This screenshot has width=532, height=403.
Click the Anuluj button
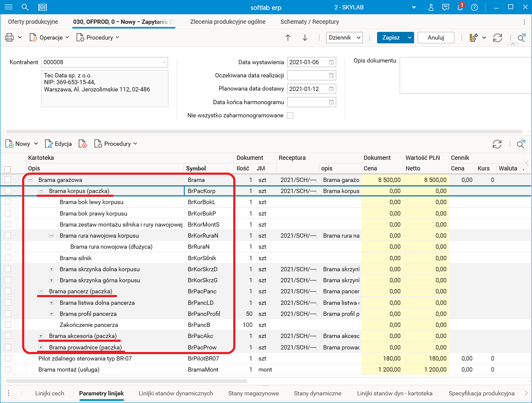(x=436, y=37)
